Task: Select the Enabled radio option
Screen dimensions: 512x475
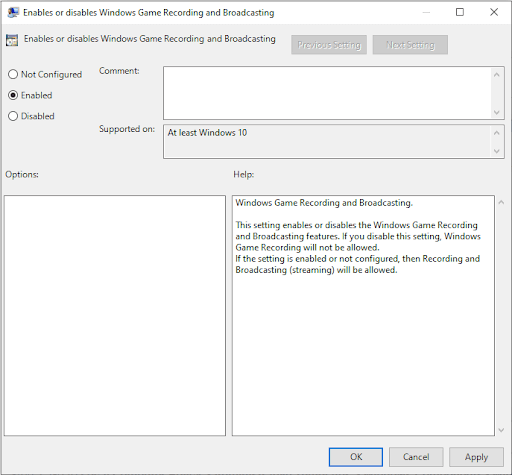Action: coord(13,95)
